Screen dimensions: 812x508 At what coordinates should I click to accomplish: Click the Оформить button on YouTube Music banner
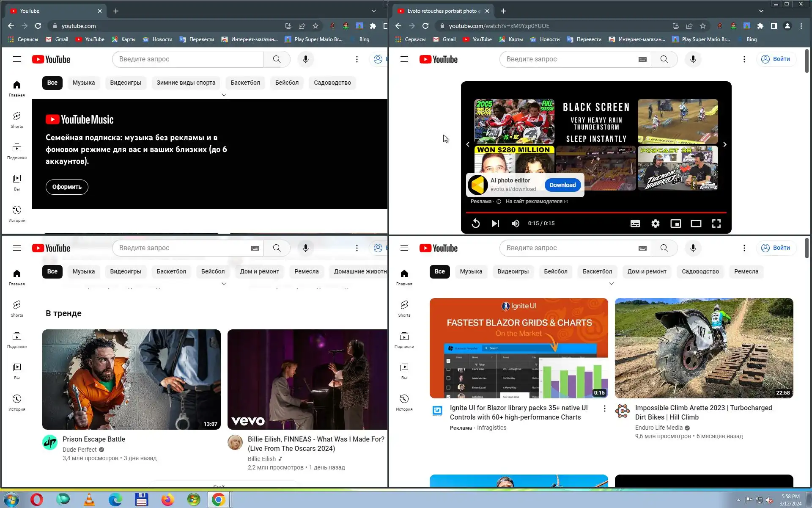(x=67, y=187)
